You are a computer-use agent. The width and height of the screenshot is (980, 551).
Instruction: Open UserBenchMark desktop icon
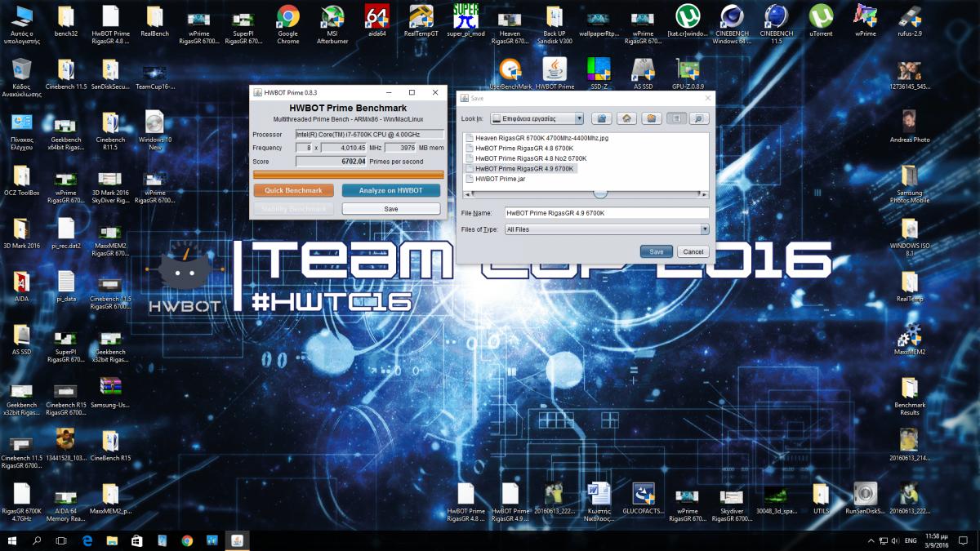pos(510,73)
